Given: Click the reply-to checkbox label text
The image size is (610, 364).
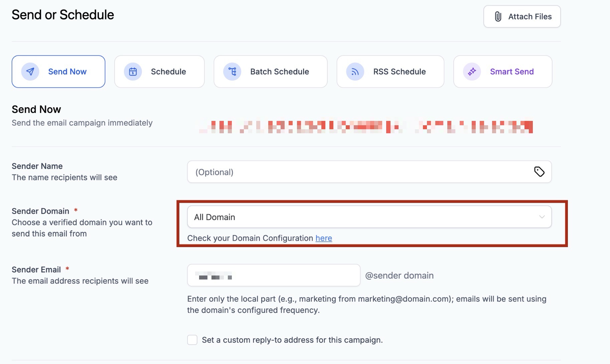Looking at the screenshot, I should 292,340.
